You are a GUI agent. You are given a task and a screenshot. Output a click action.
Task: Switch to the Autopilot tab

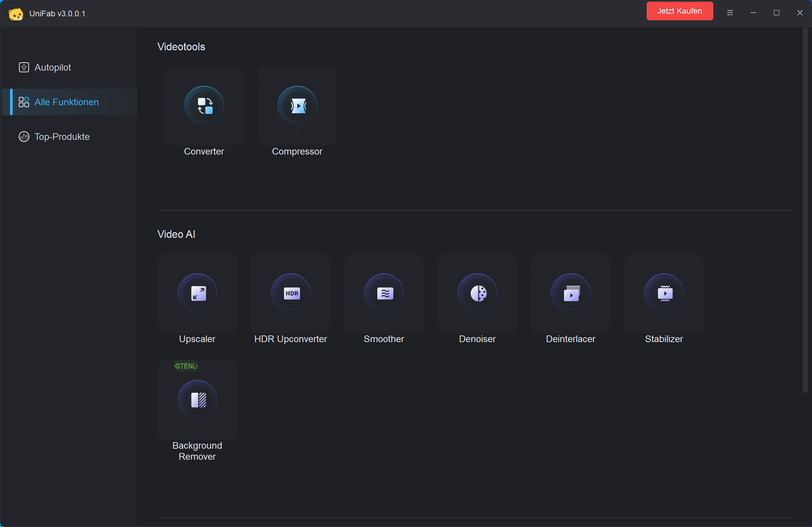[x=53, y=67]
